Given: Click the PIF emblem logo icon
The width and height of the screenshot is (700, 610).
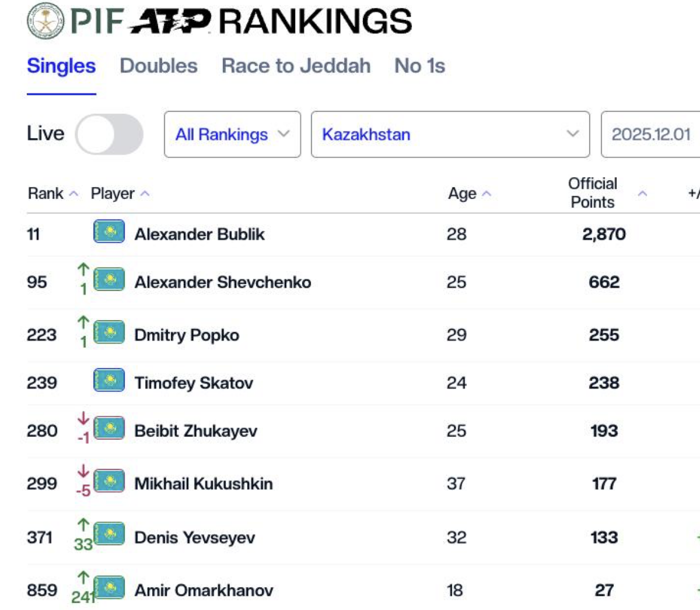Looking at the screenshot, I should pyautogui.click(x=45, y=21).
